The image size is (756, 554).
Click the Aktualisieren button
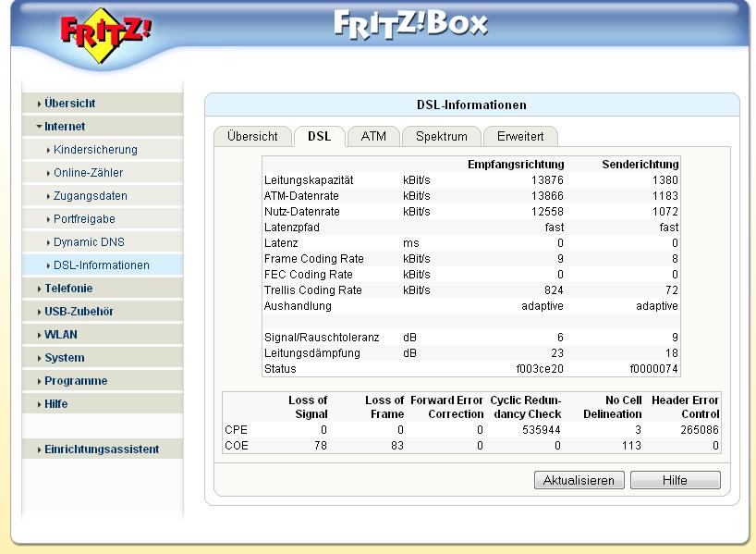click(x=579, y=480)
